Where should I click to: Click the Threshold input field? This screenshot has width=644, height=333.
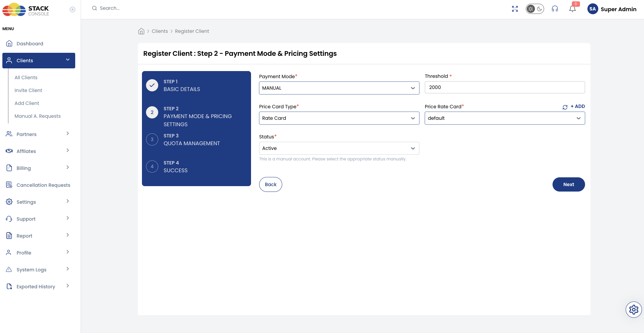[505, 87]
